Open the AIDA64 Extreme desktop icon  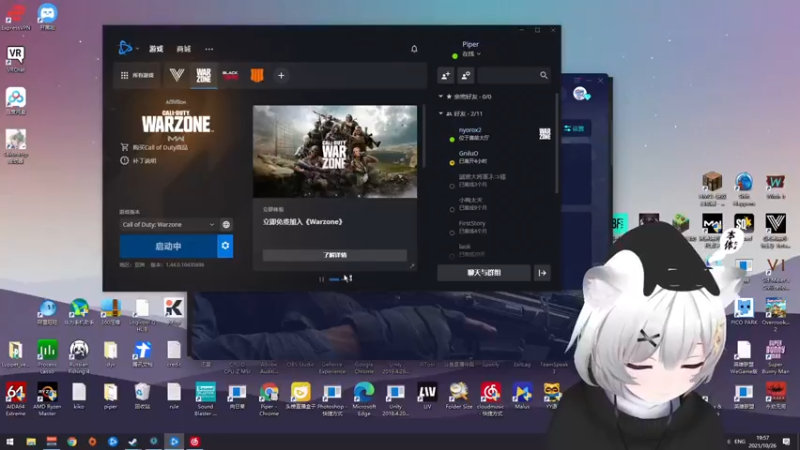pyautogui.click(x=15, y=399)
